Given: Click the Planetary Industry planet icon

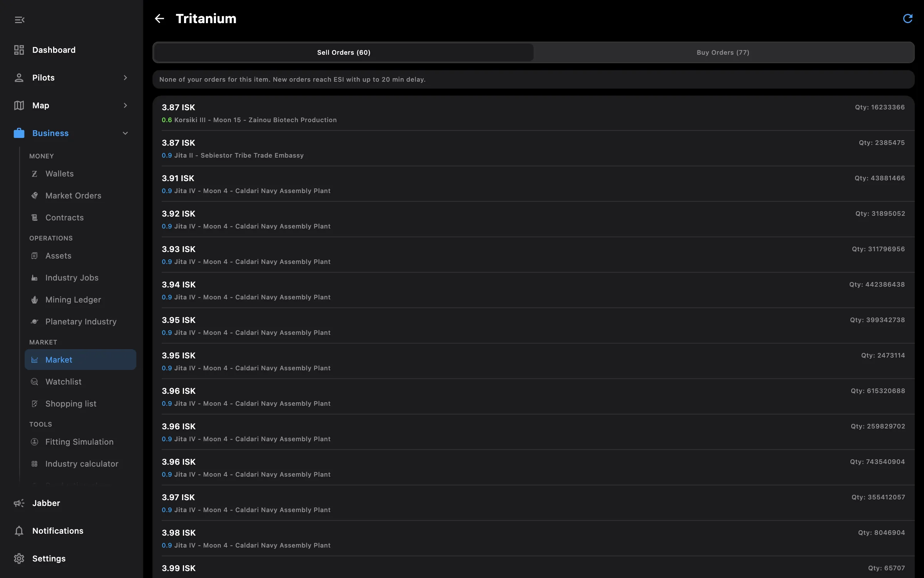Looking at the screenshot, I should (x=35, y=321).
